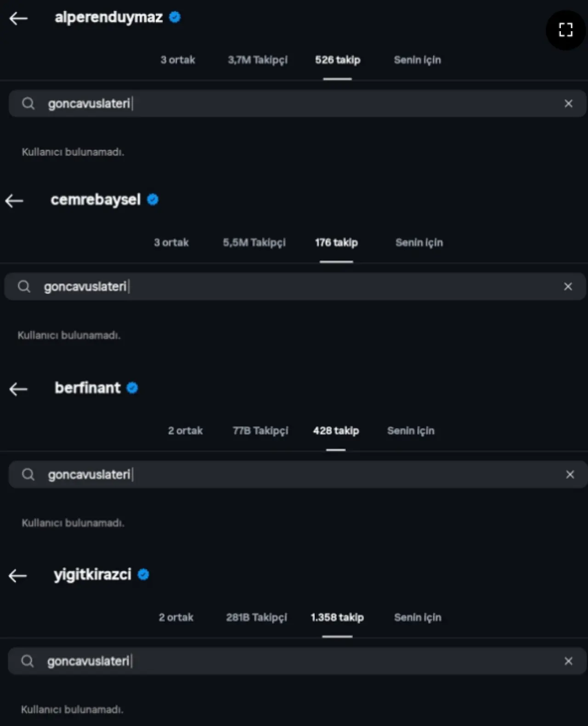
Task: Open Senin için tab under cemrebaysel
Action: 419,243
